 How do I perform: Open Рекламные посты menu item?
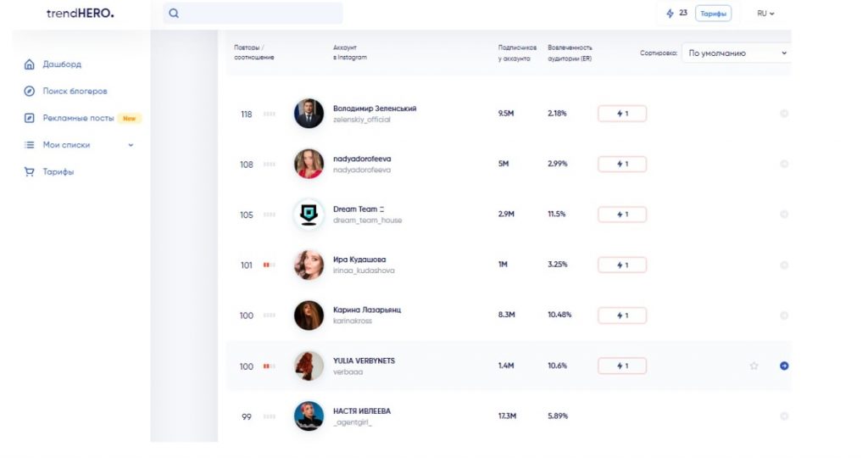click(78, 118)
